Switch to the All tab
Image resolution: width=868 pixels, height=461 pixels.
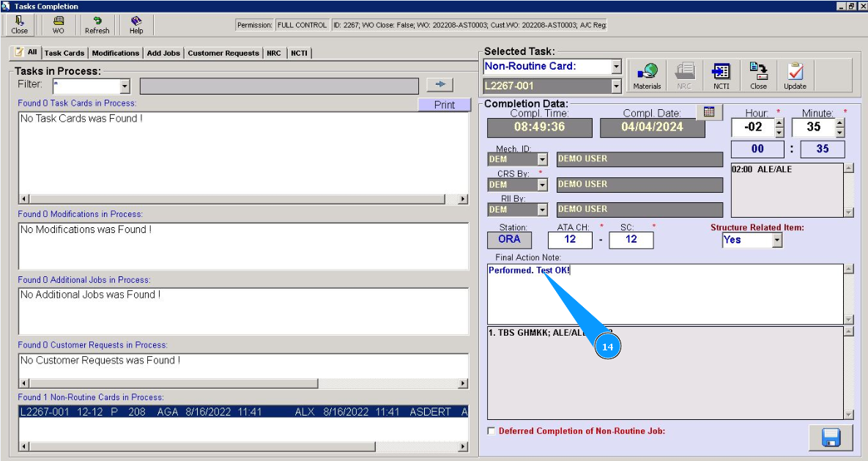click(26, 52)
